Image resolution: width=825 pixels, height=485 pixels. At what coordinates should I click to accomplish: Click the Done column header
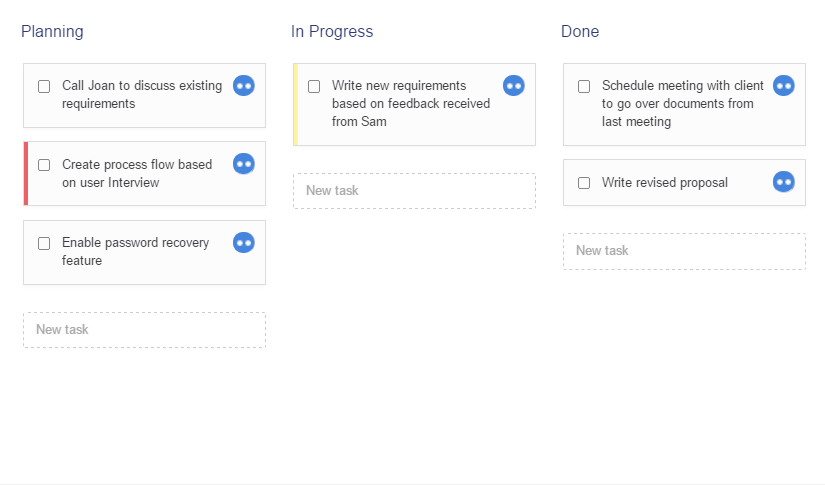tap(580, 32)
